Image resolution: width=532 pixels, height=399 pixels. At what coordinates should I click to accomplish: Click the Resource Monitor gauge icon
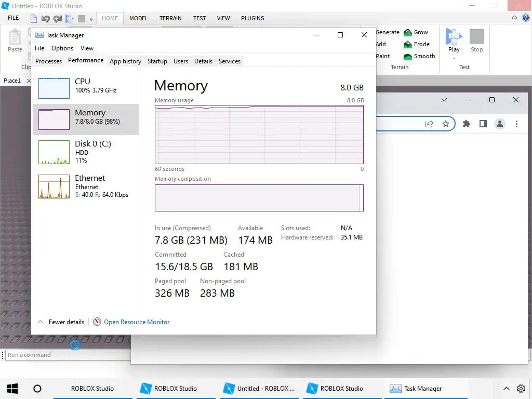tap(97, 322)
